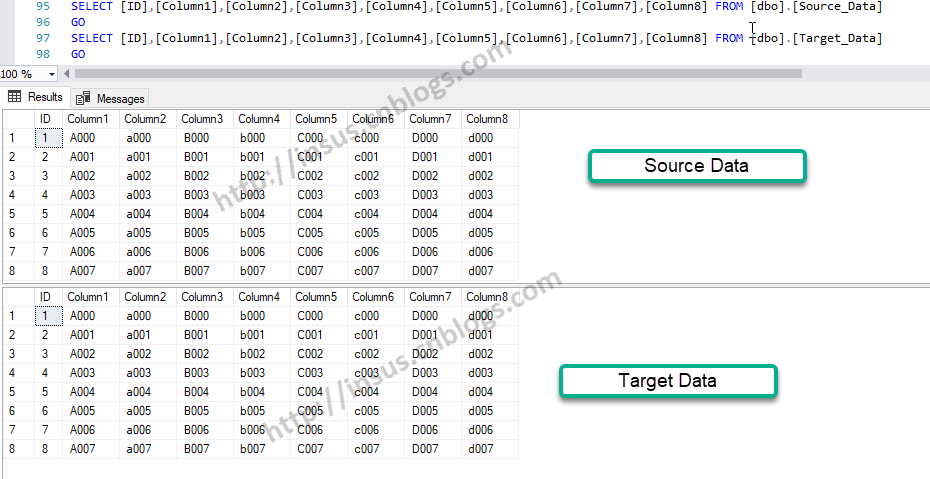The height and width of the screenshot is (479, 930).
Task: Click the Source Data callout label
Action: [696, 166]
